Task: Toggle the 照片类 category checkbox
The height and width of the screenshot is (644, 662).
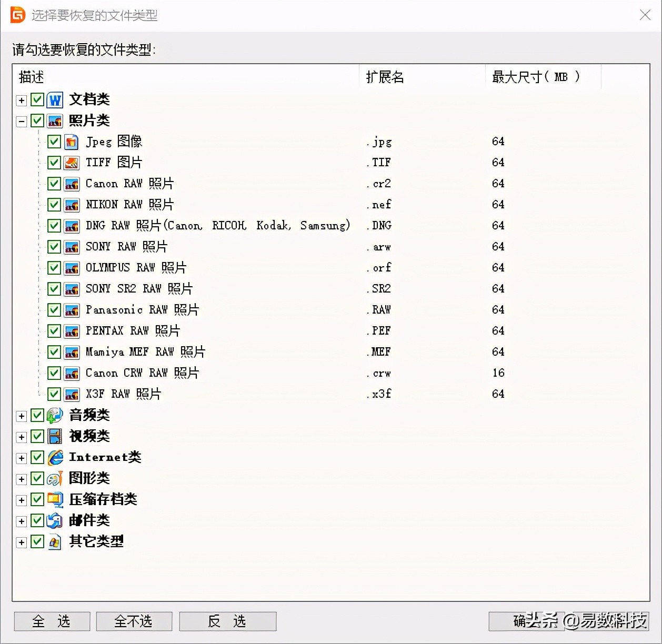Action: tap(37, 120)
